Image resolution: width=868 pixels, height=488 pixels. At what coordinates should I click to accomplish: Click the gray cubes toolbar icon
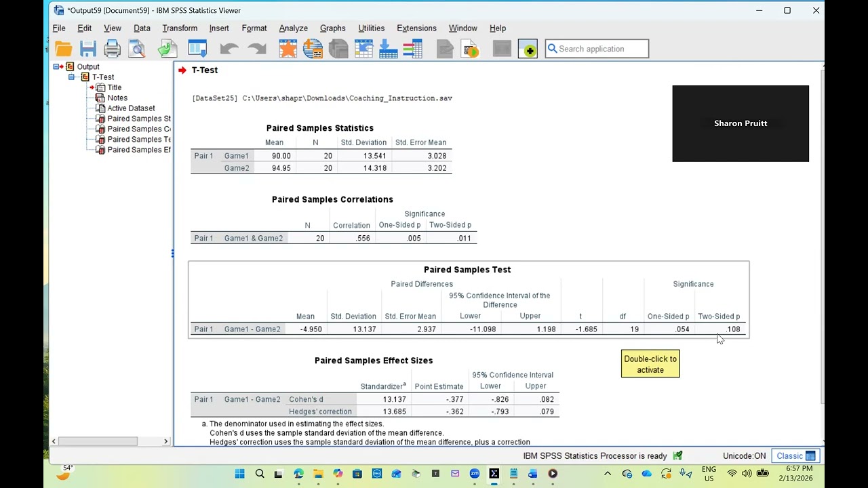338,49
